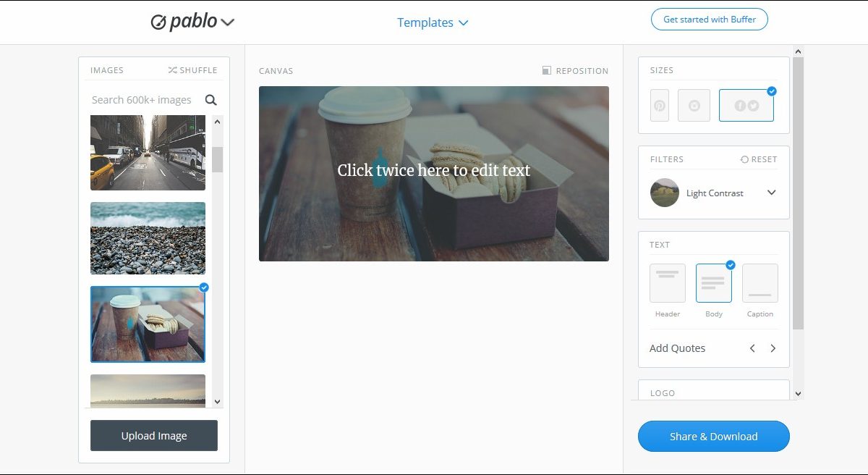Select the Facebook and Twitter size option
The image size is (868, 475).
coord(746,106)
